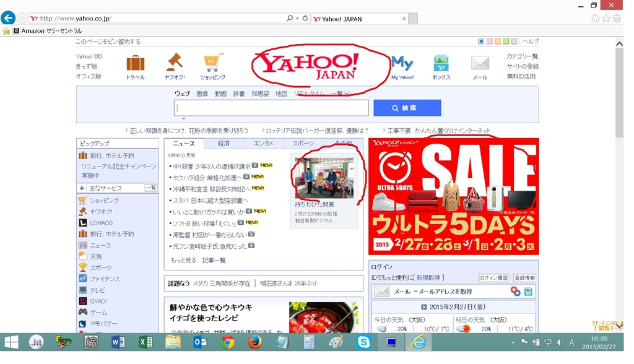Open the トラベル suitcase icon
634x364 pixels.
point(136,63)
